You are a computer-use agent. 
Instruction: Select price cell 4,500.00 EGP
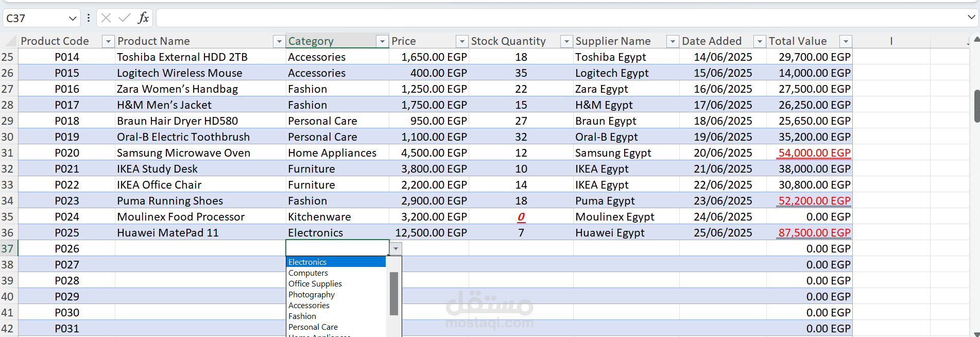coord(429,153)
